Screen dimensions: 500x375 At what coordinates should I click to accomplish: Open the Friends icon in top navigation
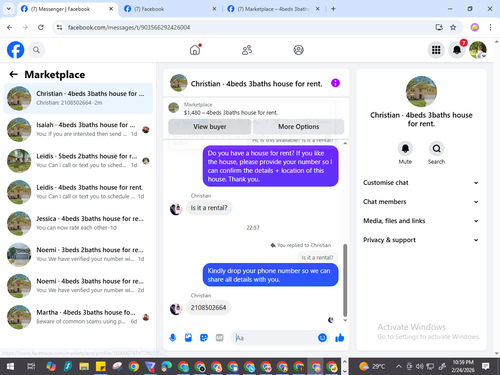(247, 50)
